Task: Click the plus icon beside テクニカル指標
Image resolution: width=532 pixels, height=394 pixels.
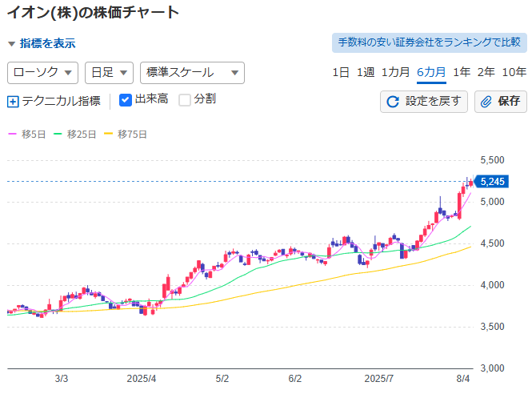Action: click(13, 102)
